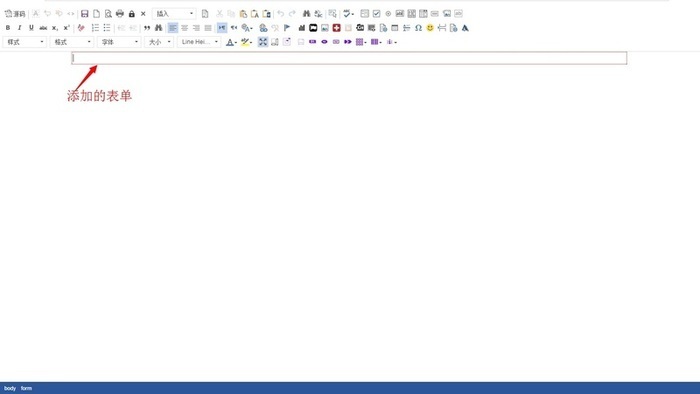This screenshot has height=394, width=700.
Task: Open the text color picker
Action: (231, 42)
